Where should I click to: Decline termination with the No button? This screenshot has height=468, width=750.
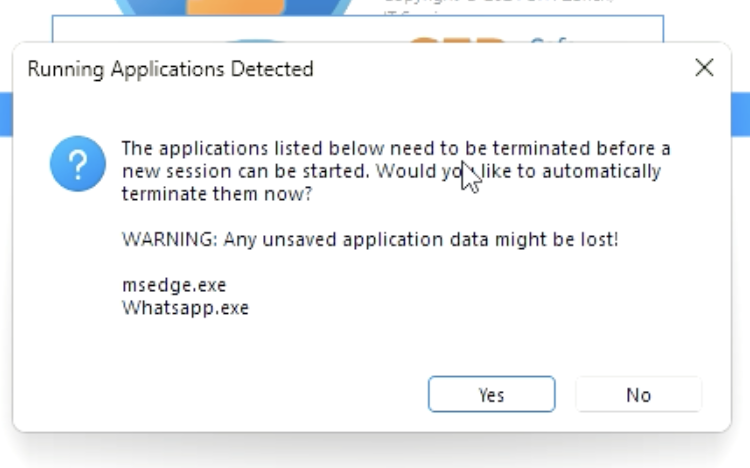click(x=639, y=394)
